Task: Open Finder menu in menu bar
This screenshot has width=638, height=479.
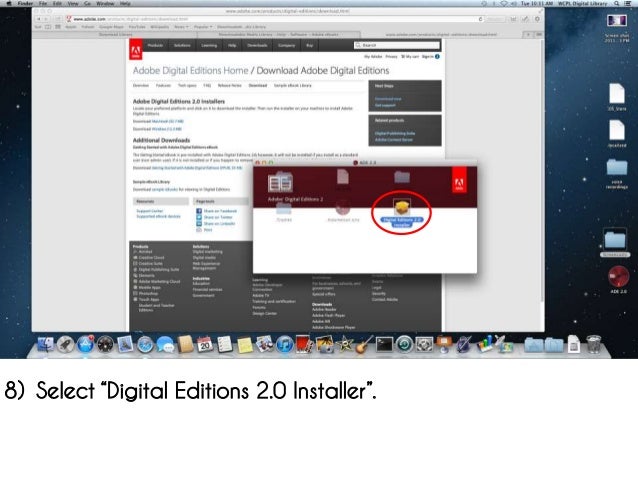Action: point(26,3)
